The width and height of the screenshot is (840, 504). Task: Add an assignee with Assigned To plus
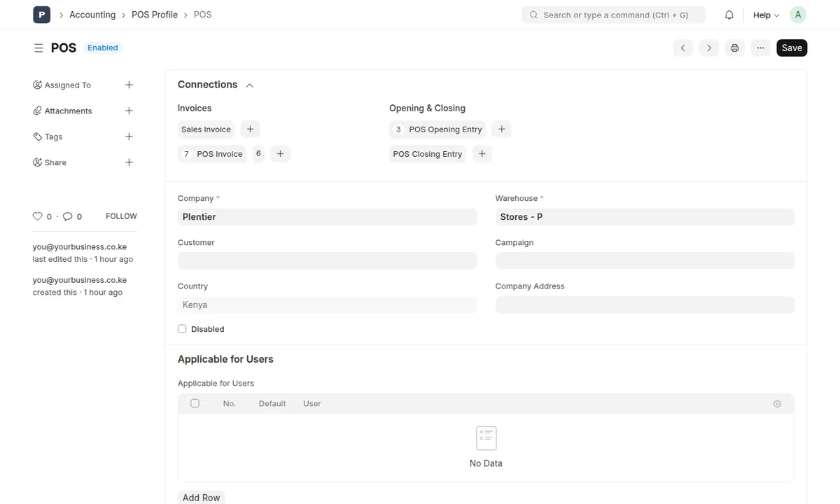pos(129,85)
